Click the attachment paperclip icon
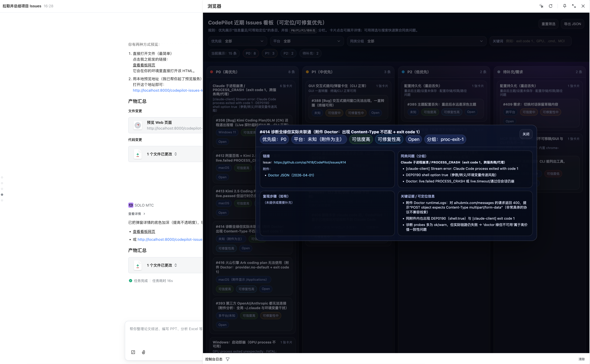The width and height of the screenshot is (590, 364). pyautogui.click(x=143, y=352)
